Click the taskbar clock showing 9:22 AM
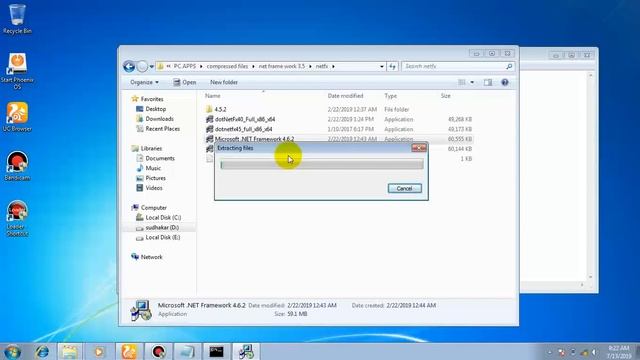640x360 pixels. coord(618,352)
